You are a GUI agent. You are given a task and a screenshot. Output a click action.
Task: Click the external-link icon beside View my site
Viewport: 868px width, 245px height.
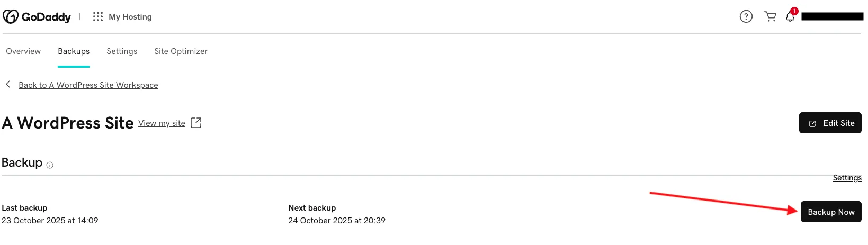(196, 123)
